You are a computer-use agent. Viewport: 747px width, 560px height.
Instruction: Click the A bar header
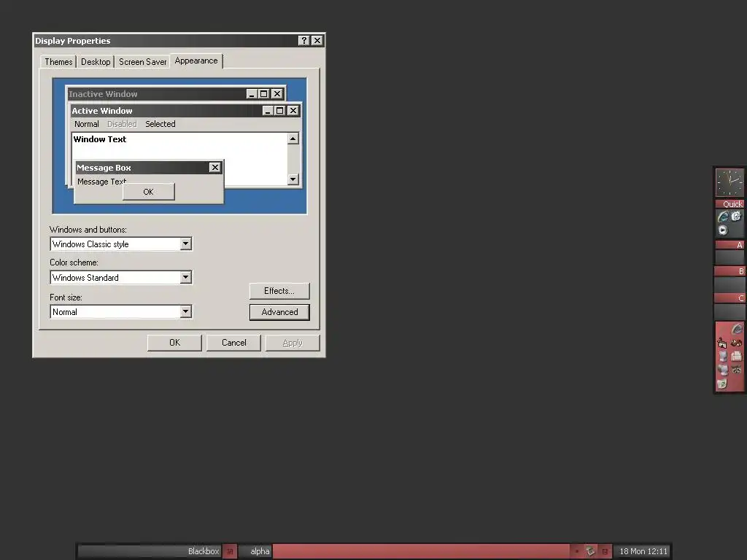pyautogui.click(x=729, y=245)
